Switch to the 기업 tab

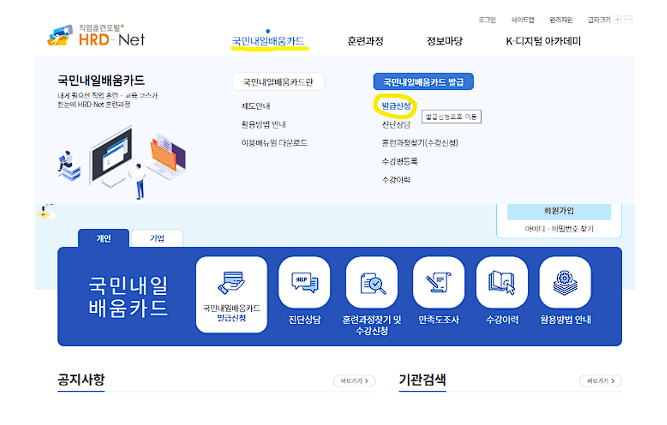[157, 238]
